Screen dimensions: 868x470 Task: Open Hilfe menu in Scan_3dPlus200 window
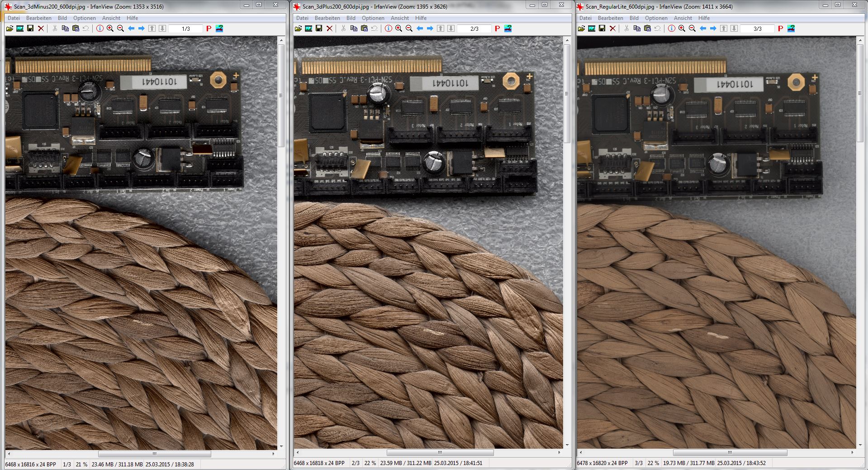pyautogui.click(x=421, y=18)
